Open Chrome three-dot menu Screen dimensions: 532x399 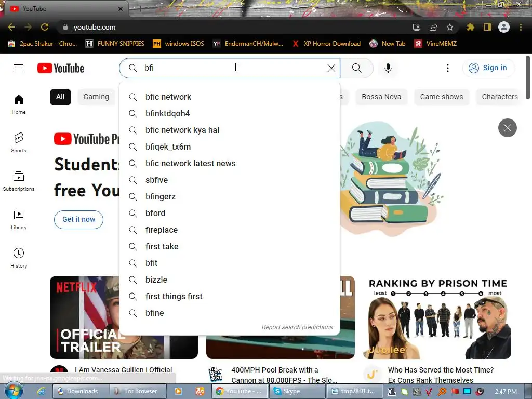(x=521, y=27)
